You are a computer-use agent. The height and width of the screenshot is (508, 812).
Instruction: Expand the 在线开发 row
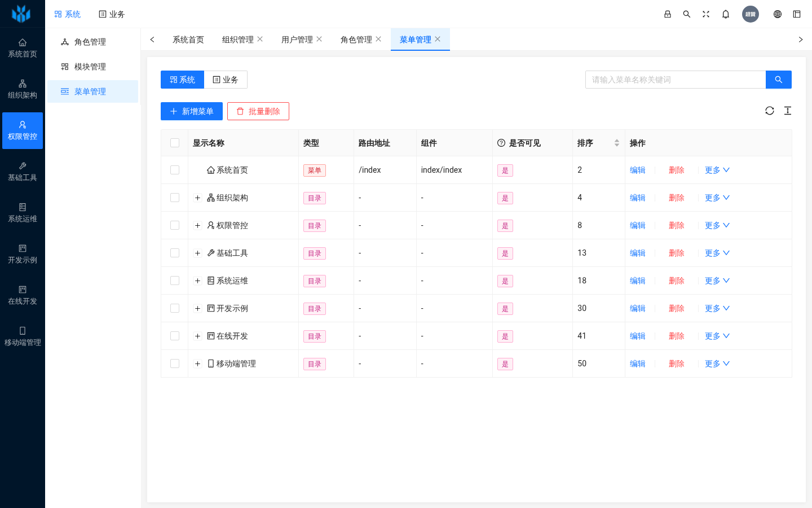[197, 336]
